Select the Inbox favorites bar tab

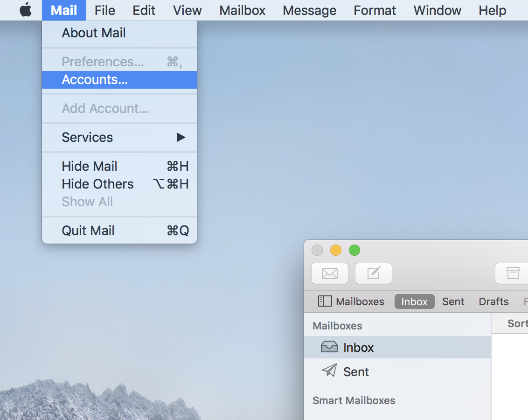pyautogui.click(x=414, y=301)
